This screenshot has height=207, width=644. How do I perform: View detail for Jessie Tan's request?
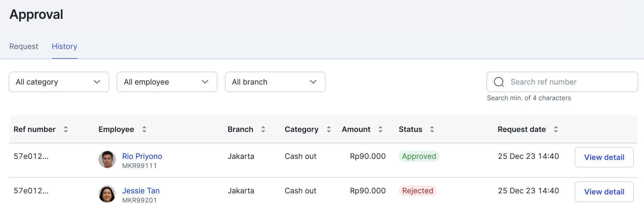604,192
